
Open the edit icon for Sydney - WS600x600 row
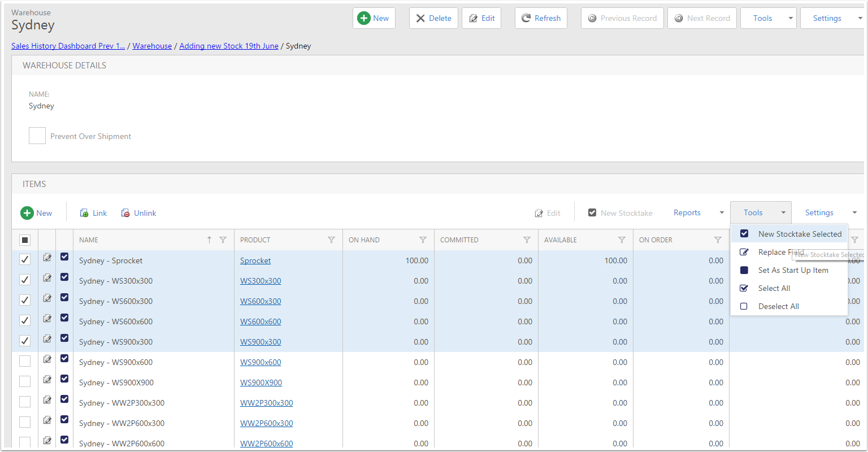[x=47, y=319]
